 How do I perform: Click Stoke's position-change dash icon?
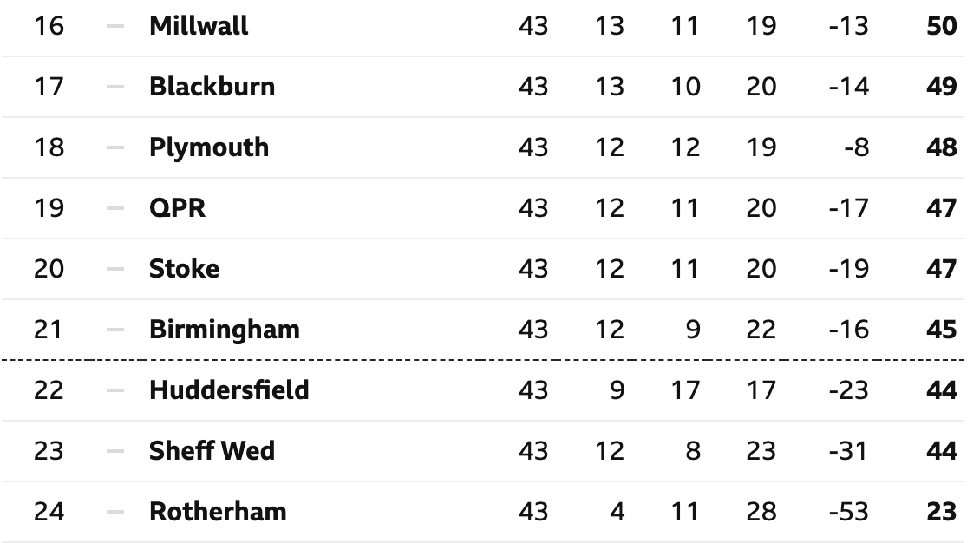click(x=115, y=269)
